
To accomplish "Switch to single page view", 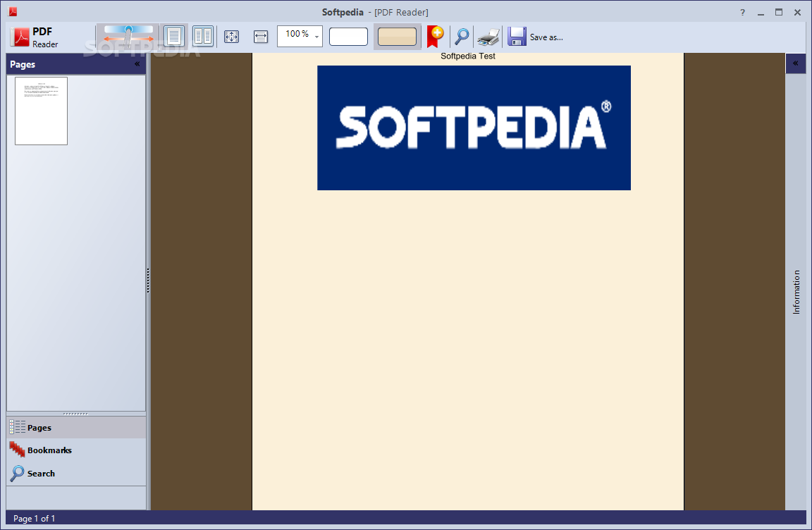I will coord(174,36).
